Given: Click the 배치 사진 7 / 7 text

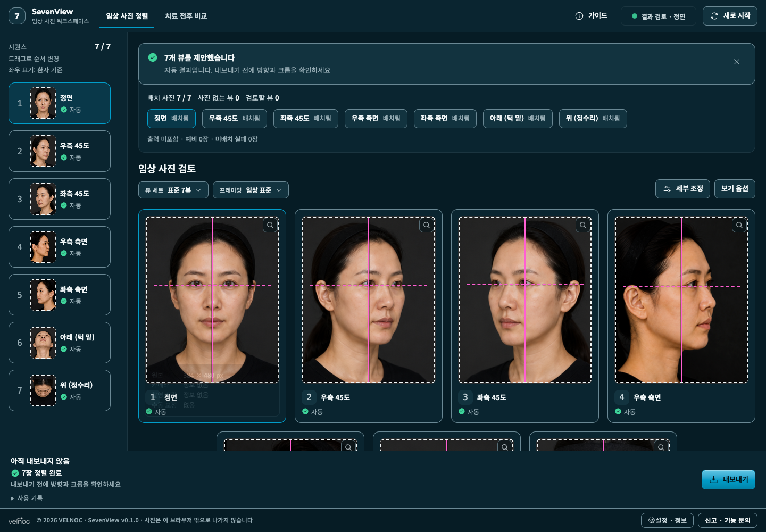Looking at the screenshot, I should 169,98.
